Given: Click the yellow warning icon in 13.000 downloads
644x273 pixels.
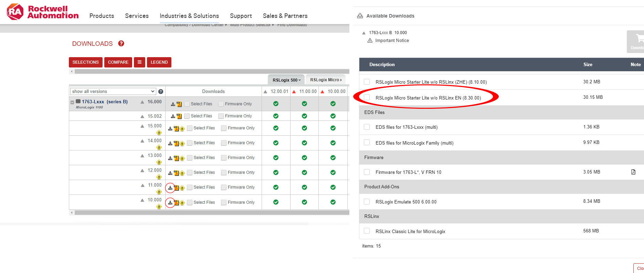Looking at the screenshot, I should coord(182,158).
